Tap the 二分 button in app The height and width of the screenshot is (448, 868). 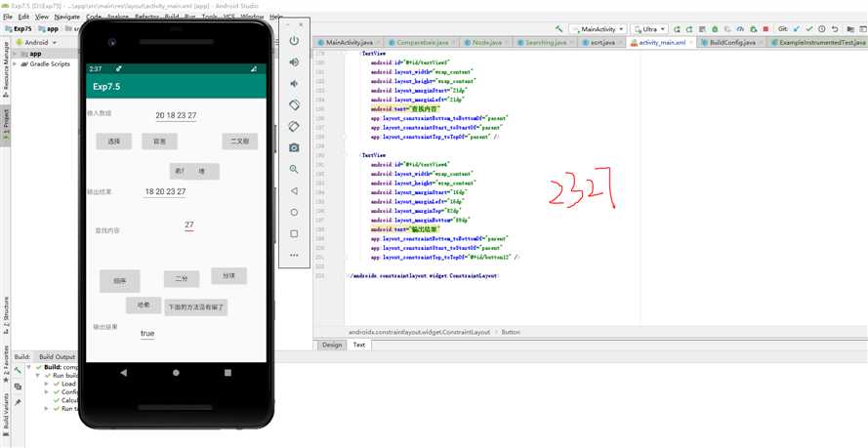tap(182, 279)
